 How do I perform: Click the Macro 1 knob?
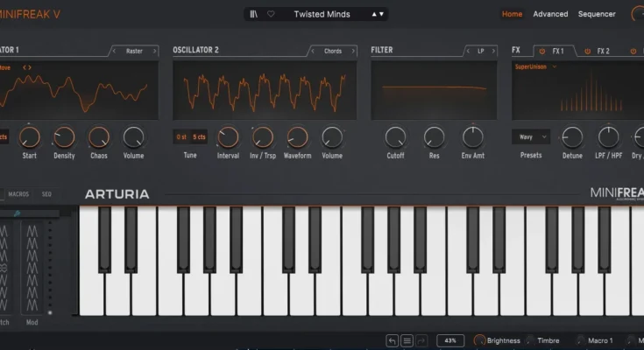pos(580,340)
